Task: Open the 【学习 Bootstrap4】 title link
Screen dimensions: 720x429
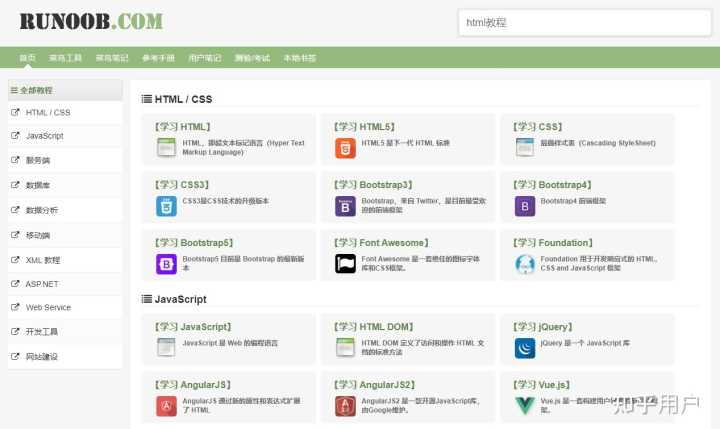Action: [552, 185]
